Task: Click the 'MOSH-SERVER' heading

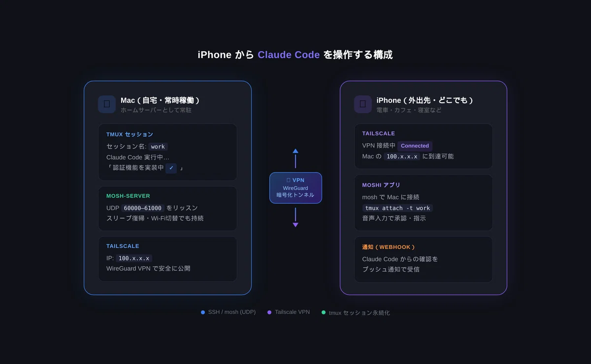Action: coord(128,196)
